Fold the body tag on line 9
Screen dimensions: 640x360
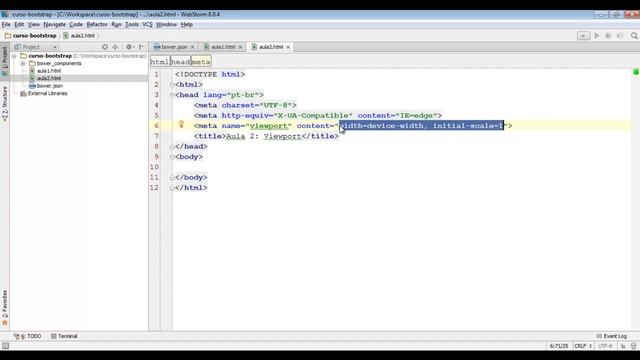pyautogui.click(x=172, y=157)
